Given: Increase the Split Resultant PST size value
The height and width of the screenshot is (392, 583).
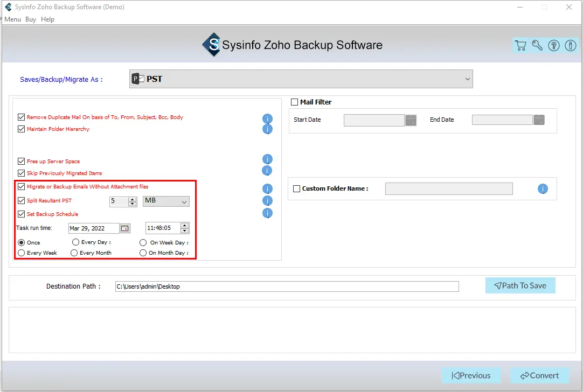Looking at the screenshot, I should [x=133, y=199].
